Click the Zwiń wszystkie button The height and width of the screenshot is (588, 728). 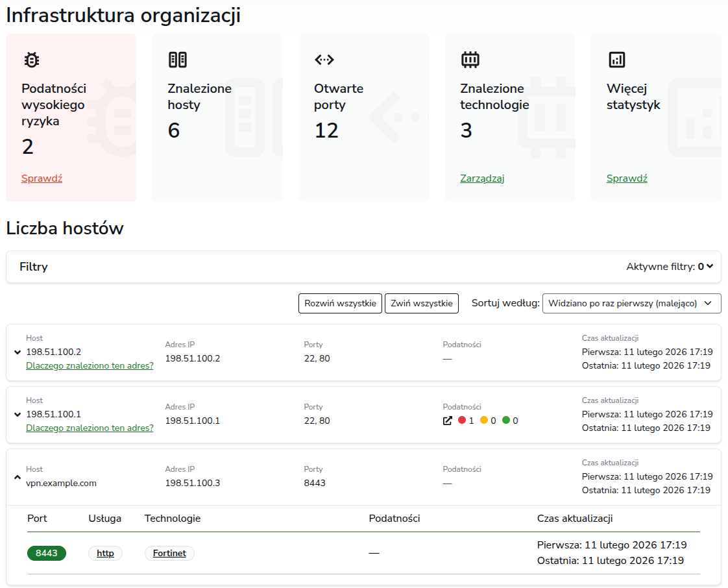coord(422,303)
